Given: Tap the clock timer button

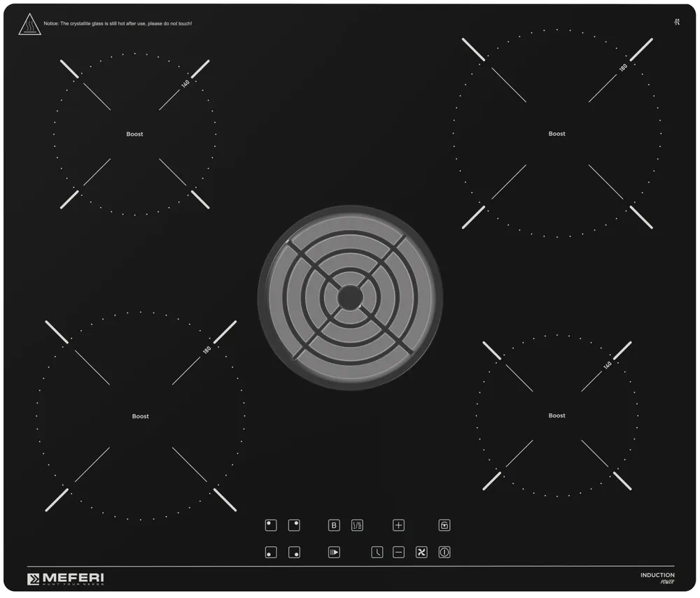Looking at the screenshot, I should click(x=377, y=553).
